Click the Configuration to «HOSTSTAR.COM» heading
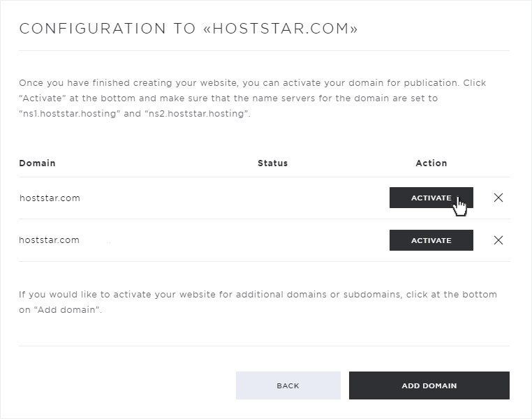 (189, 29)
